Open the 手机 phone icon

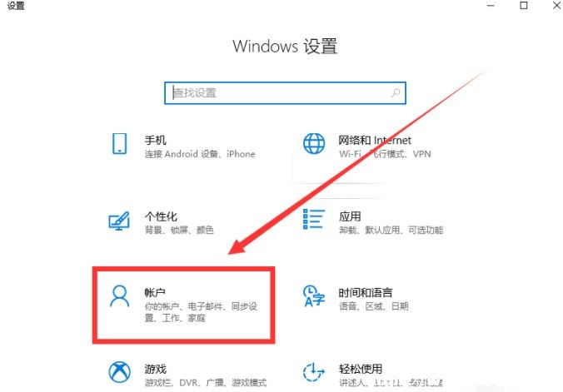point(119,144)
